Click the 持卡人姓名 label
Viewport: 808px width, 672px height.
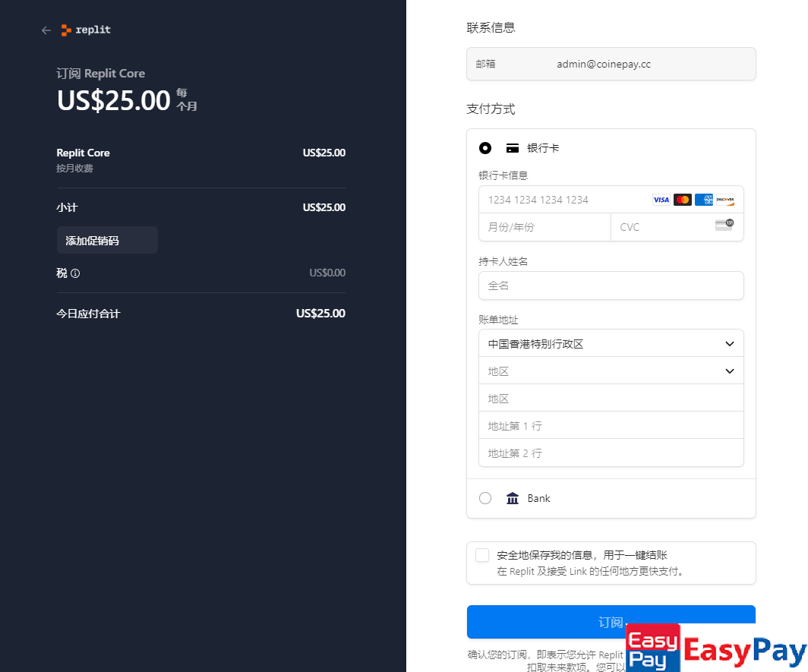tap(503, 261)
